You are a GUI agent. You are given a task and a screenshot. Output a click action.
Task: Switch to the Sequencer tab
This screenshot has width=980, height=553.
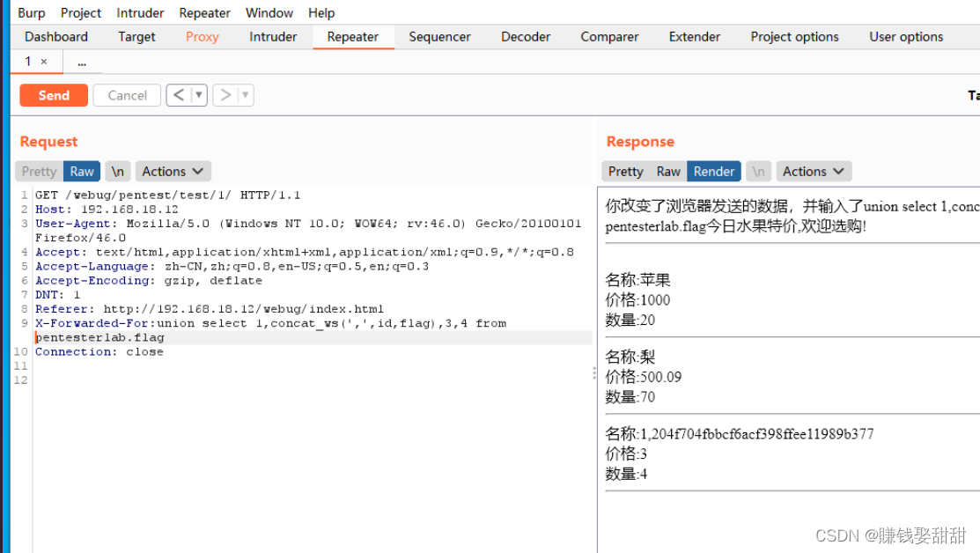tap(439, 37)
